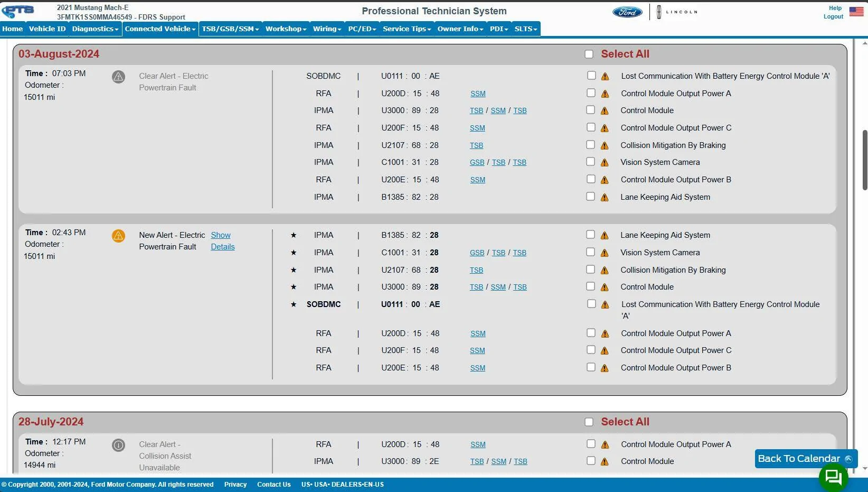
Task: Click the star marker on the SOBDMC row
Action: tap(294, 304)
